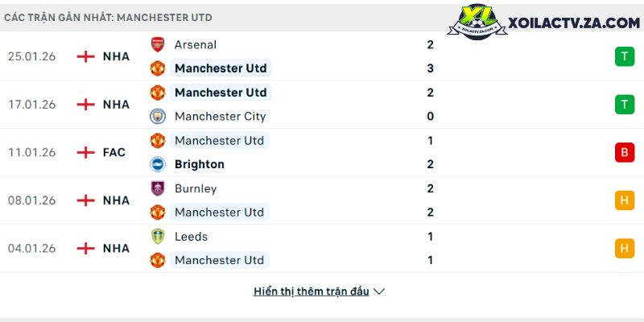Screen dimensions: 644x322
Task: Click the 25.01.26 match date
Action: click(x=31, y=56)
